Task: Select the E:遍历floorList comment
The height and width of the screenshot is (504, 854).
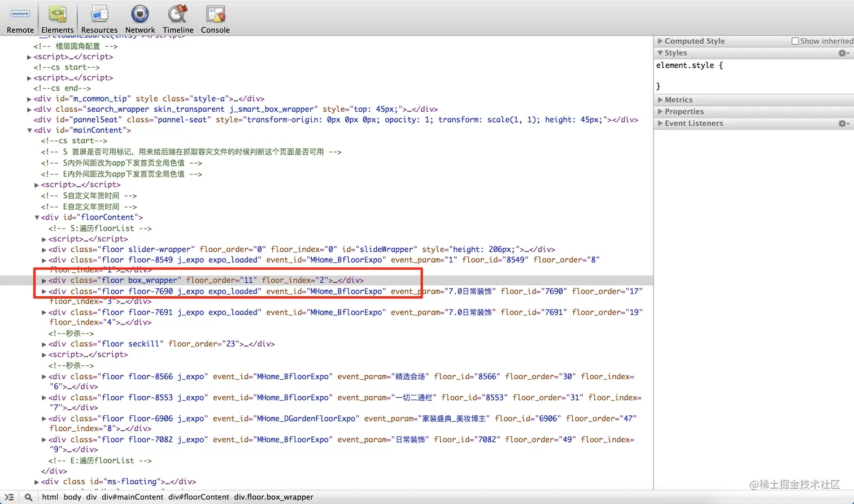Action: [x=100, y=461]
